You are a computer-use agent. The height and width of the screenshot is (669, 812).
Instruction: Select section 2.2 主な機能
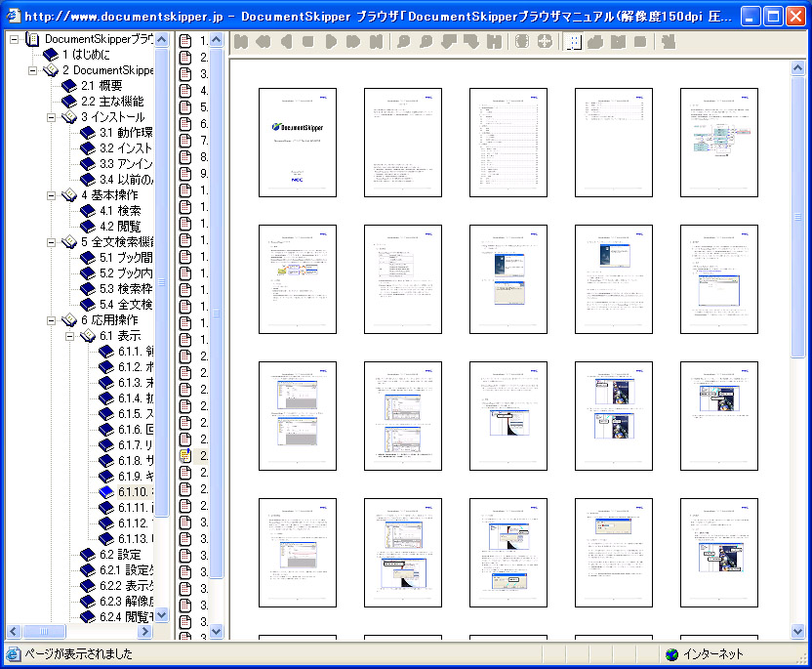tap(112, 102)
